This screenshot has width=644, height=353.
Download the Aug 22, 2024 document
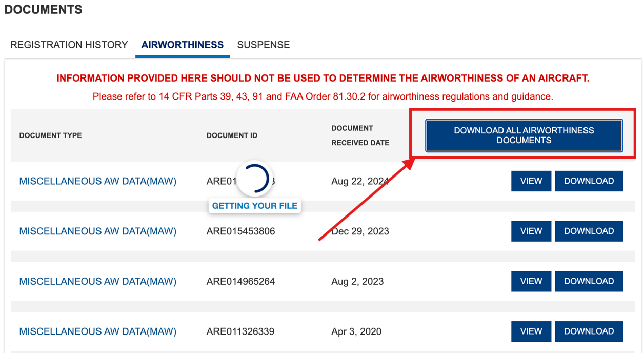coord(589,181)
